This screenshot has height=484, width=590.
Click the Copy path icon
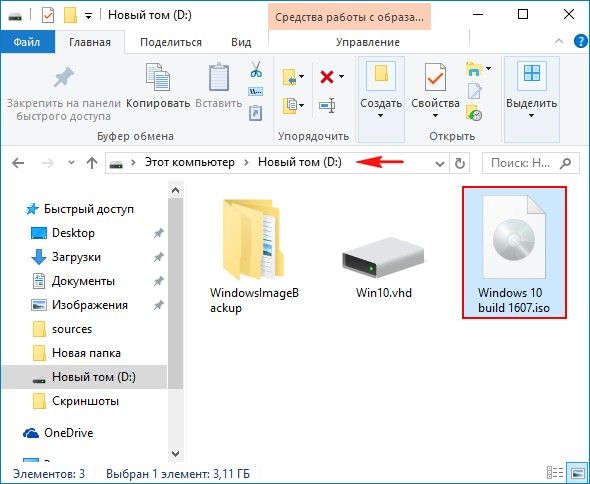pyautogui.click(x=256, y=91)
